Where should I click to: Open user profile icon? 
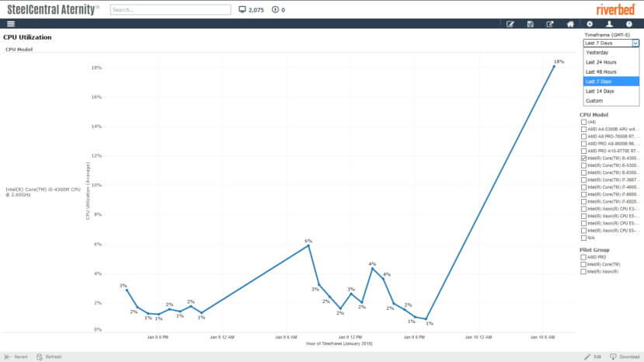click(610, 24)
